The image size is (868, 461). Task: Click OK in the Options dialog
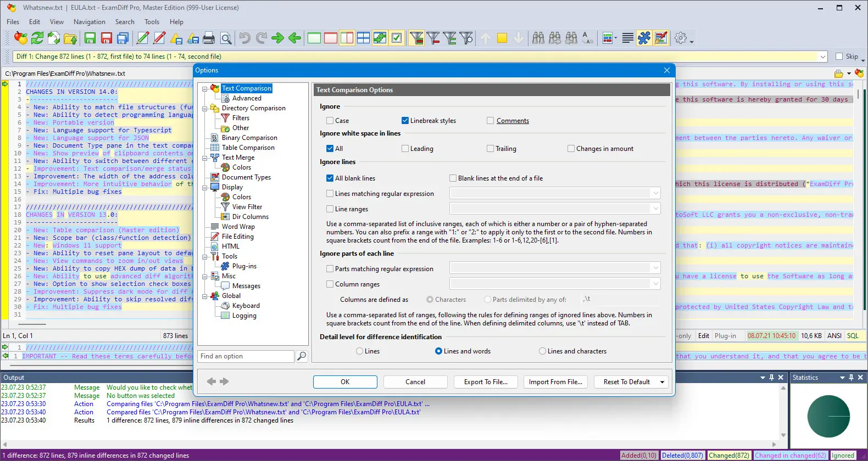click(x=345, y=382)
